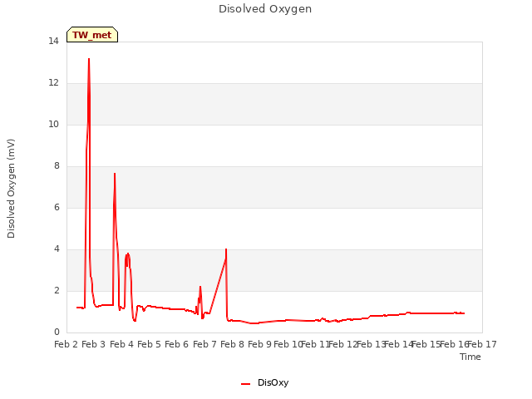The image size is (532, 399).
Task: Select the Disolved Oxygen (mV) axis label
Action: pos(11,189)
